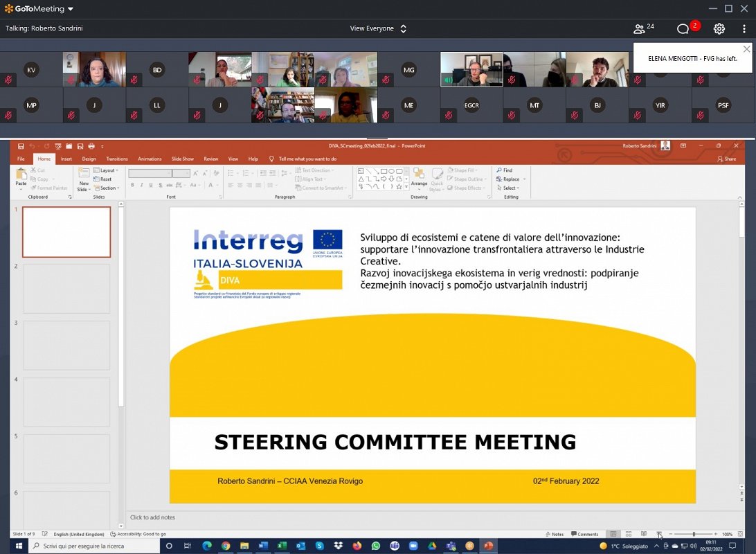
Task: Click the Accessibility: Good to go status
Action: tap(138, 534)
